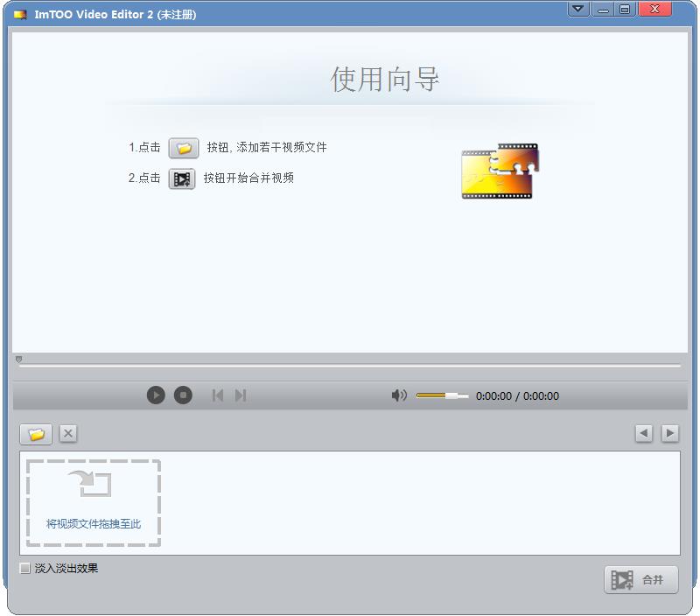Screen dimensions: 700x616
Task: Click the folder icon in wizard step 1
Action: click(183, 148)
